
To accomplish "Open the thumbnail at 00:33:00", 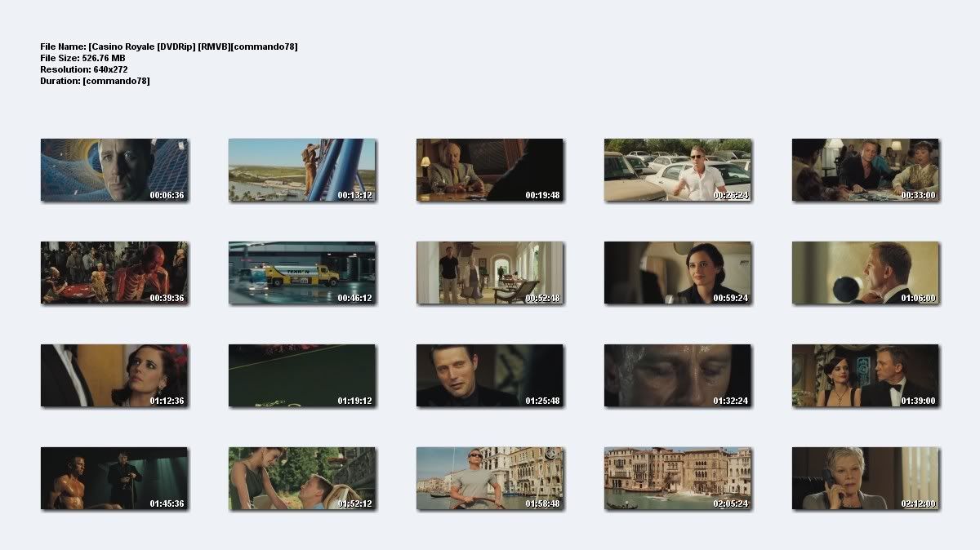I will point(866,170).
